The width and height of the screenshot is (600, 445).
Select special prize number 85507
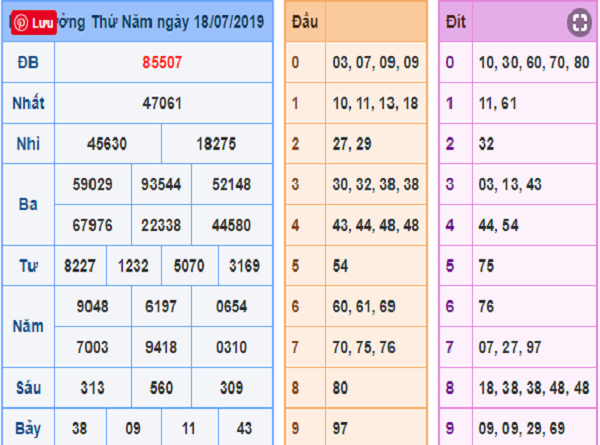pos(162,62)
